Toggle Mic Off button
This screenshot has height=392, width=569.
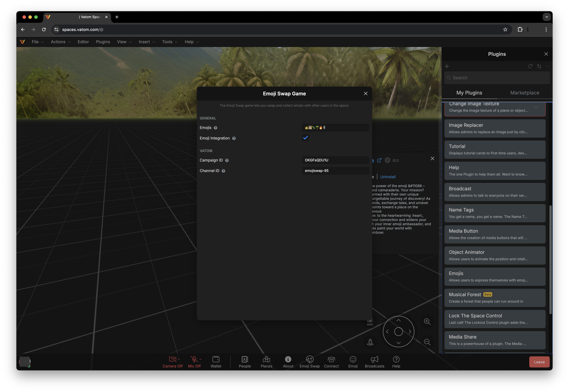[x=194, y=362]
